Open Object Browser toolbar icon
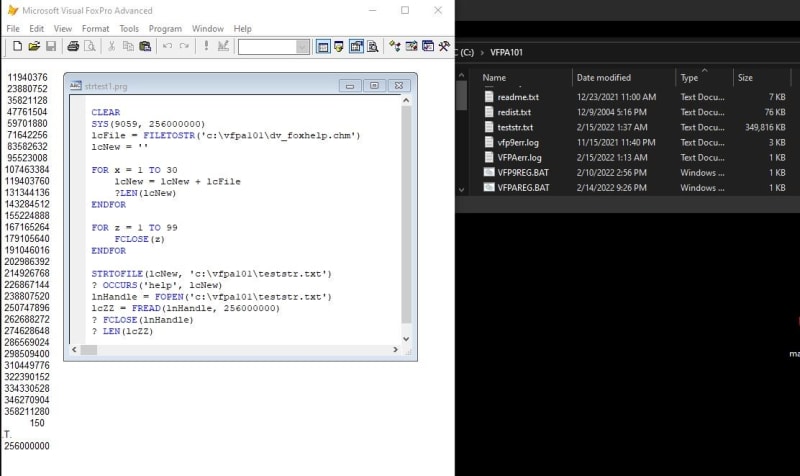 (411, 47)
